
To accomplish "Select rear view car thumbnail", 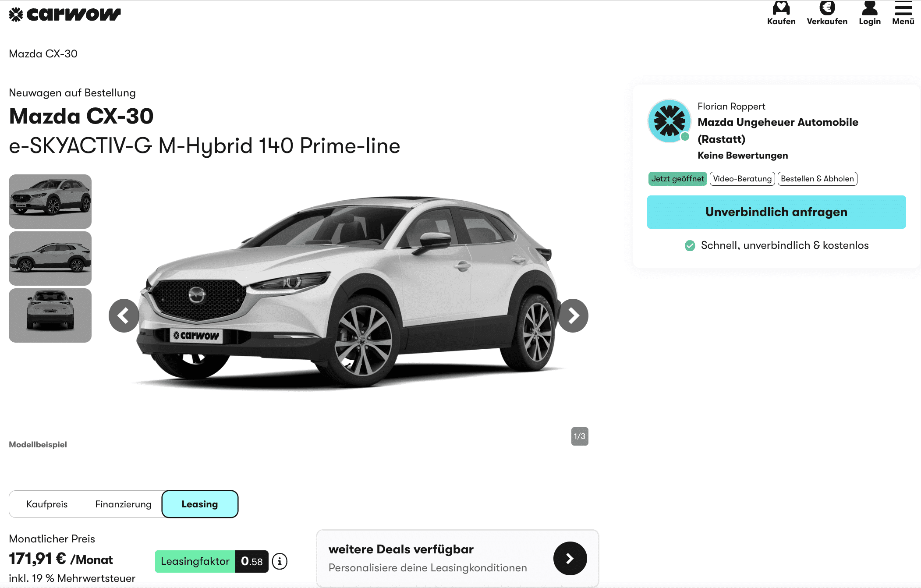I will tap(50, 315).
